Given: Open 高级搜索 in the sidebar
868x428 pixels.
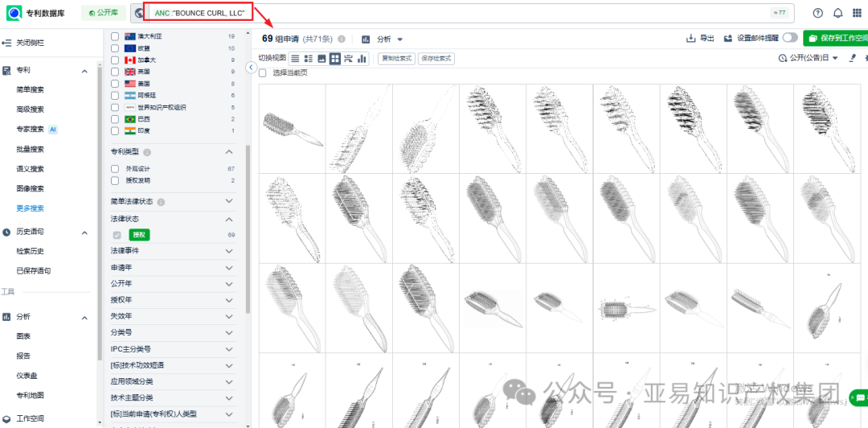Looking at the screenshot, I should pyautogui.click(x=31, y=109).
